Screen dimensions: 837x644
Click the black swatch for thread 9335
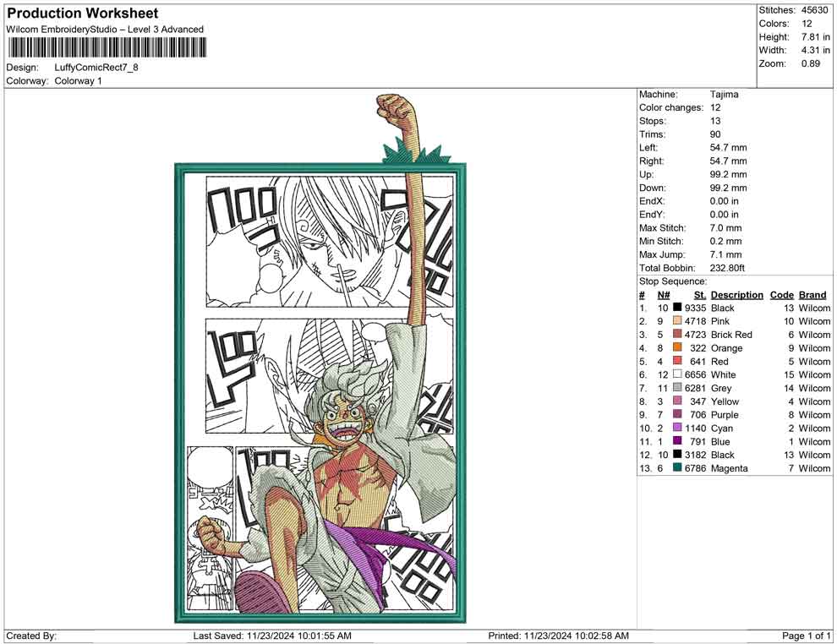(x=677, y=308)
